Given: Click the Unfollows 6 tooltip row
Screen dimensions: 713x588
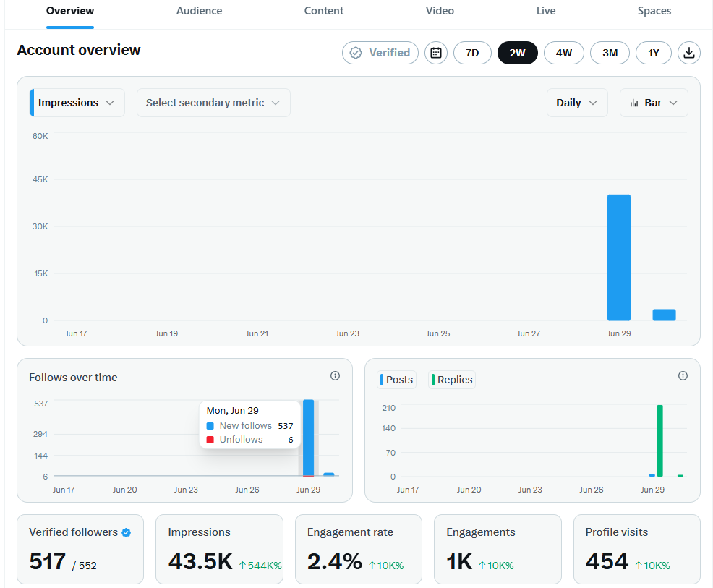Looking at the screenshot, I should (x=249, y=440).
